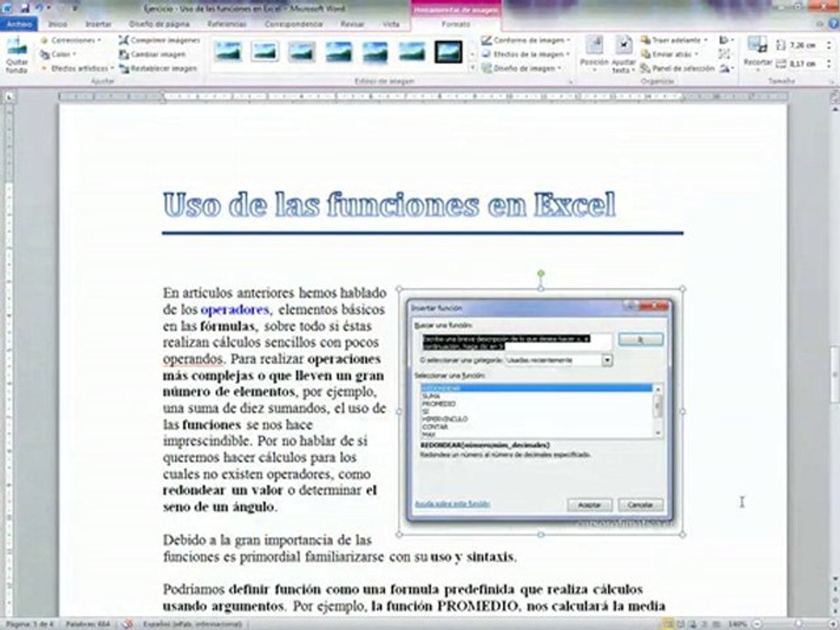Open Efectos de la imagen dropdown
The image size is (840, 630).
pos(526,54)
